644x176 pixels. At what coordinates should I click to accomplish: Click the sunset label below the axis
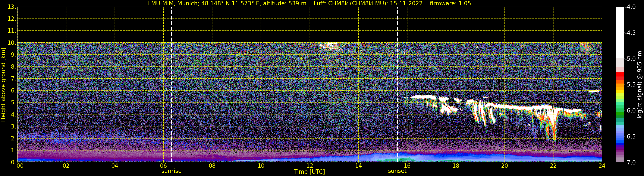click(397, 171)
